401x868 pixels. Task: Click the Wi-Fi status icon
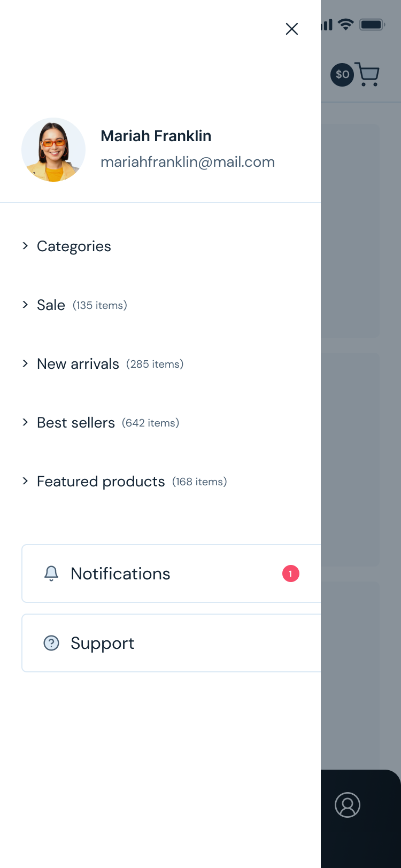(346, 25)
